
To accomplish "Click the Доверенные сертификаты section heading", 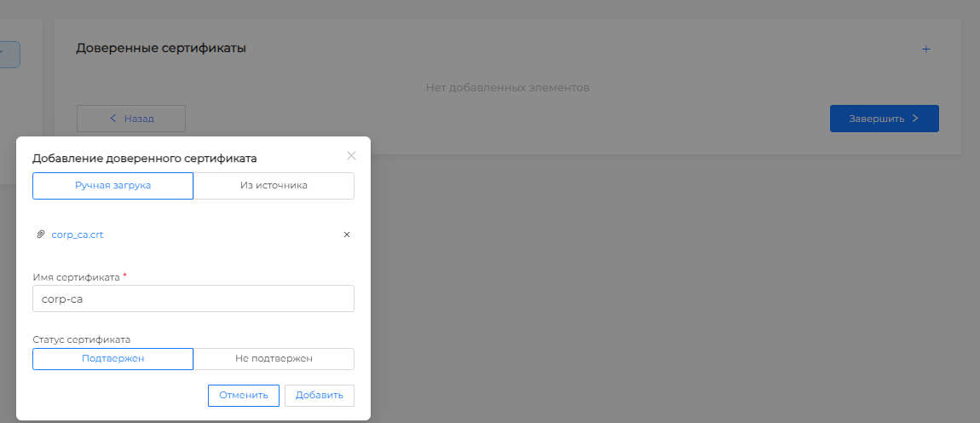I will [161, 49].
